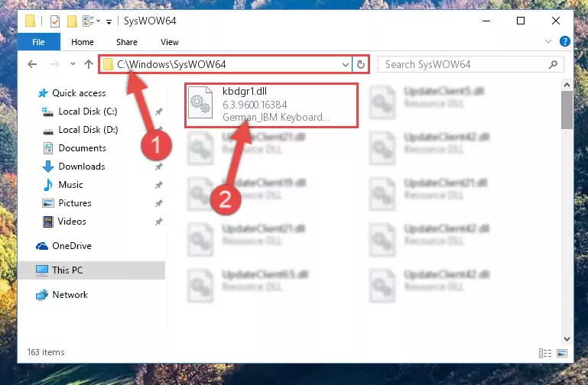The width and height of the screenshot is (588, 385).
Task: Open Local Disk (C:) in sidebar
Action: click(88, 112)
